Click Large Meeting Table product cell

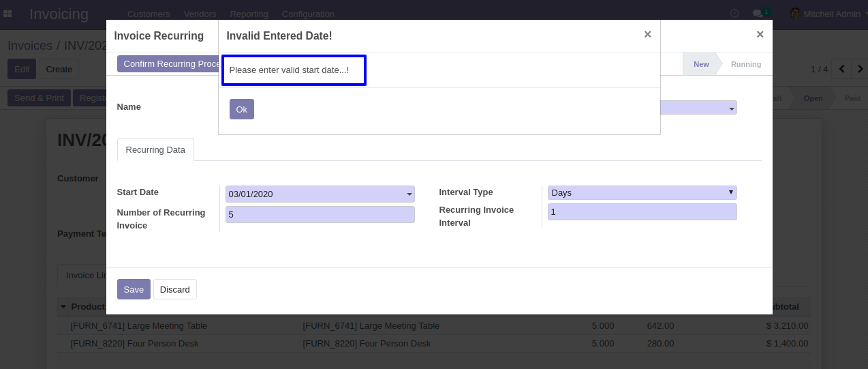(139, 325)
